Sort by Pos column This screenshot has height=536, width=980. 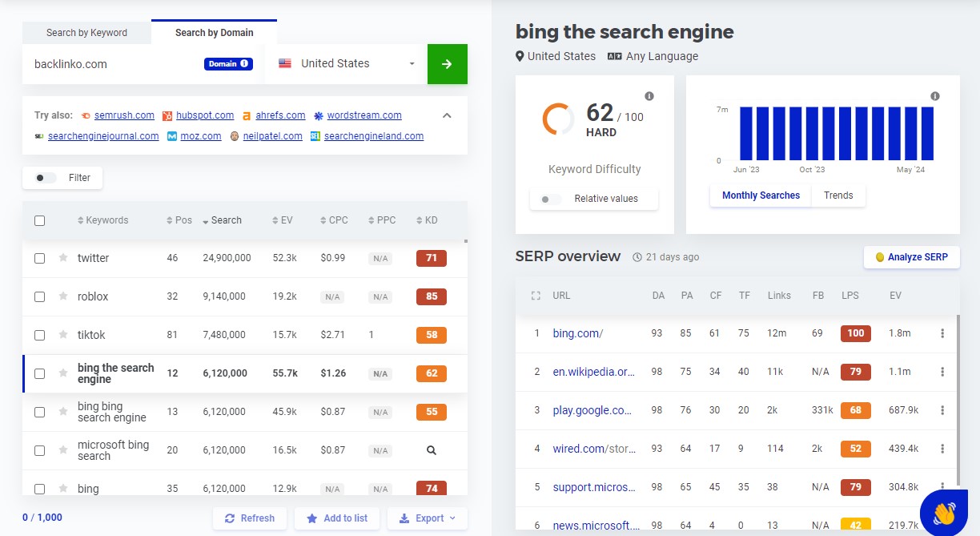coord(179,220)
